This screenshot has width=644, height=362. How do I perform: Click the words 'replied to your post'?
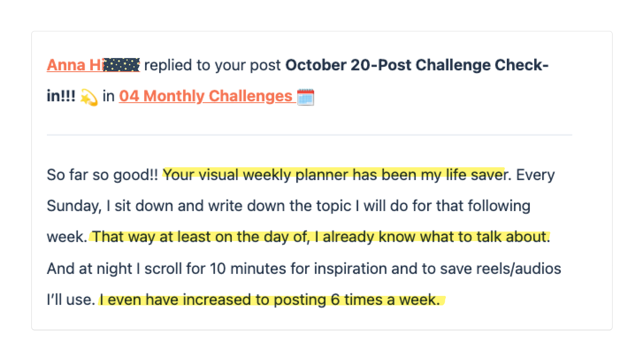coord(212,65)
